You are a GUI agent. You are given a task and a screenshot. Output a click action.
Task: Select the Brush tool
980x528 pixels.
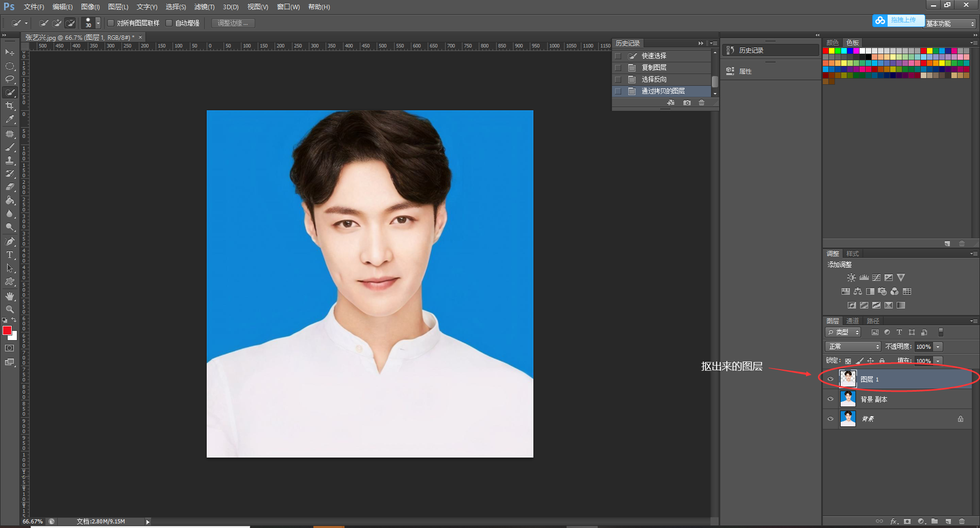10,147
